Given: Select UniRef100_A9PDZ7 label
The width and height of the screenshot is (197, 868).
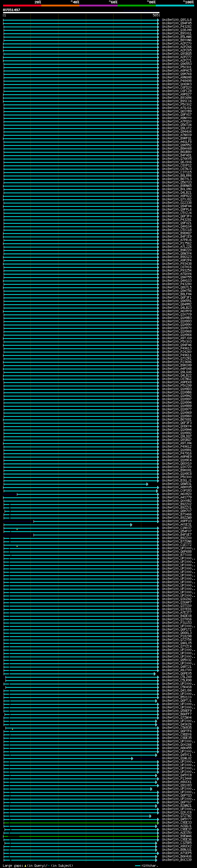Looking at the screenshot, I should [177, 94].
